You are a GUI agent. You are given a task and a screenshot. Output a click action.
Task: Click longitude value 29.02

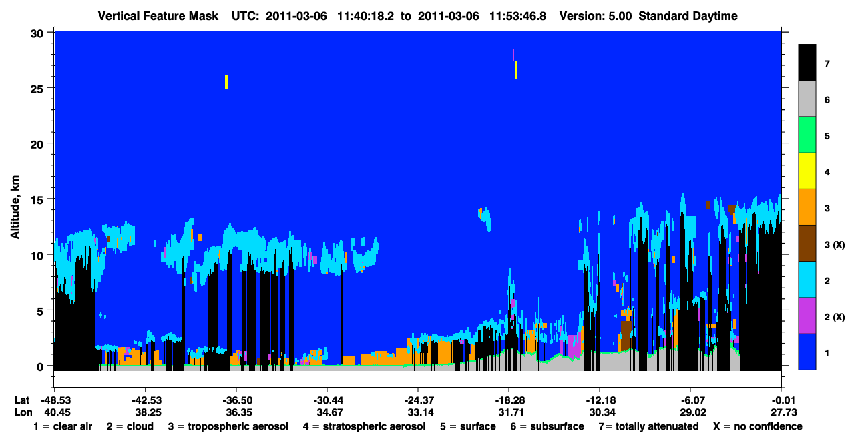692,412
